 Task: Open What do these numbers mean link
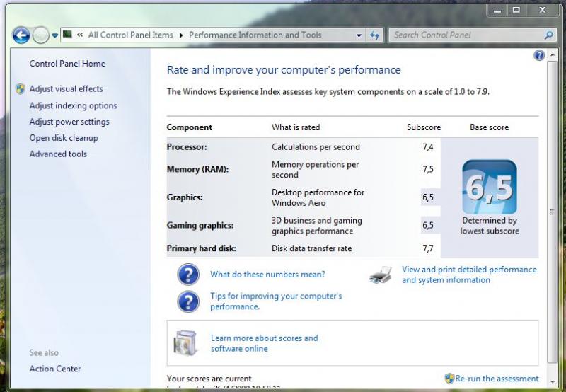coord(267,275)
